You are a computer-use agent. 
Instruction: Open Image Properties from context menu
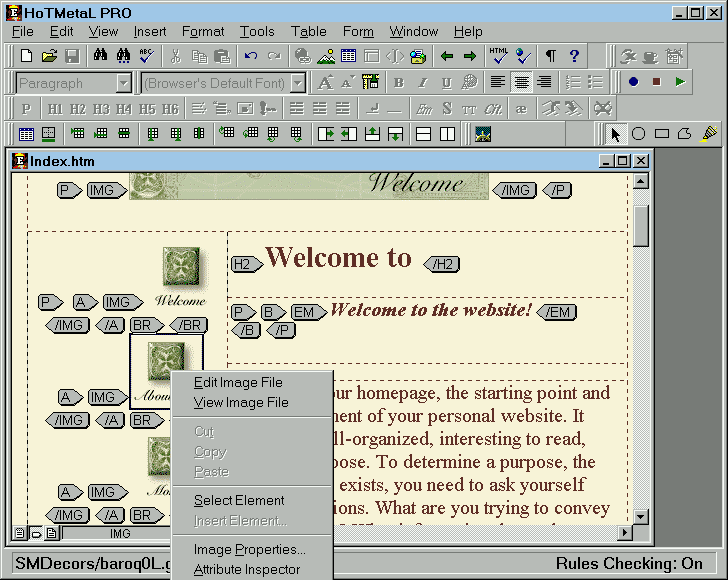tap(250, 549)
